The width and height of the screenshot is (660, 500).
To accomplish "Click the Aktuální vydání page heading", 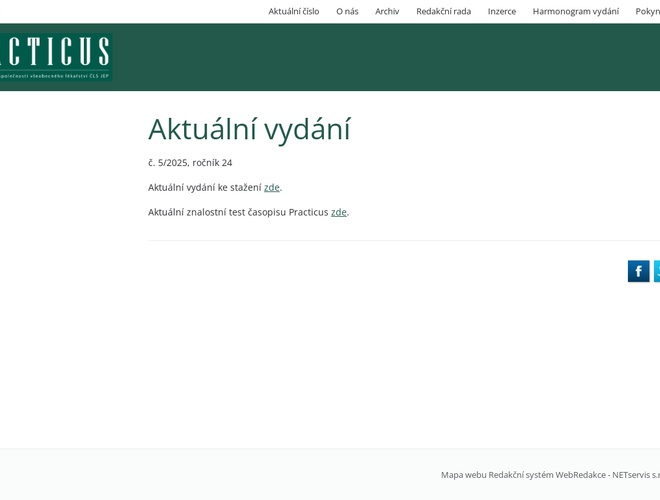I will point(249,129).
